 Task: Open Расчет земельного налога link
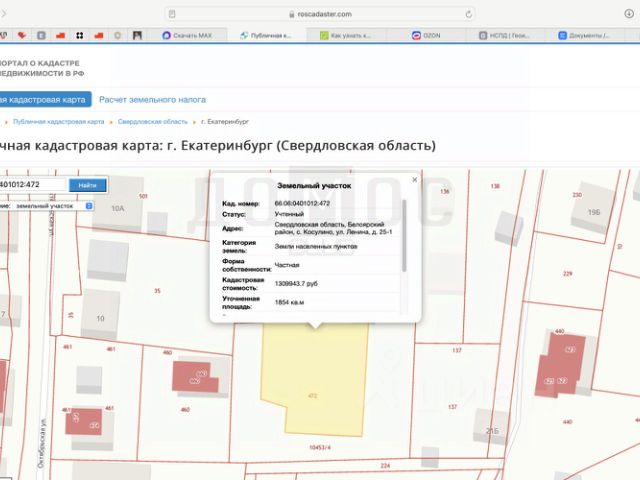(x=152, y=100)
